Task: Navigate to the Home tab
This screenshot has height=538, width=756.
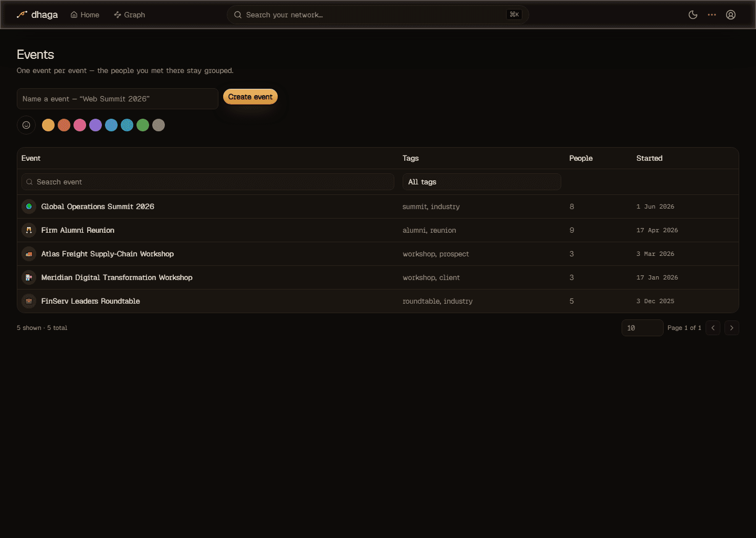Action: tap(85, 15)
